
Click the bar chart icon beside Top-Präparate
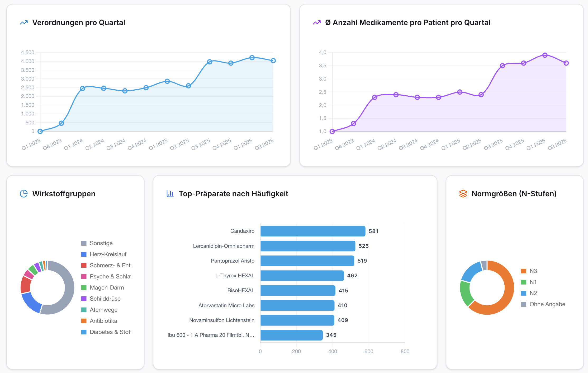pyautogui.click(x=170, y=194)
